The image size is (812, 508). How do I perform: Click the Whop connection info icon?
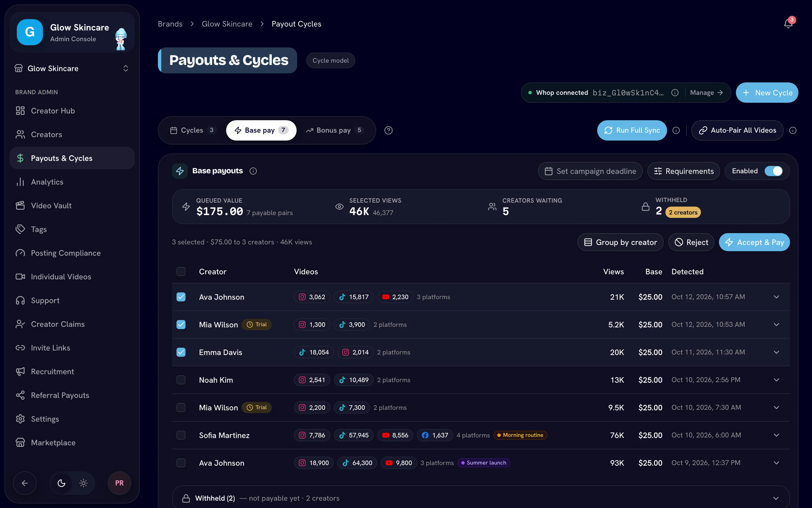pyautogui.click(x=675, y=93)
